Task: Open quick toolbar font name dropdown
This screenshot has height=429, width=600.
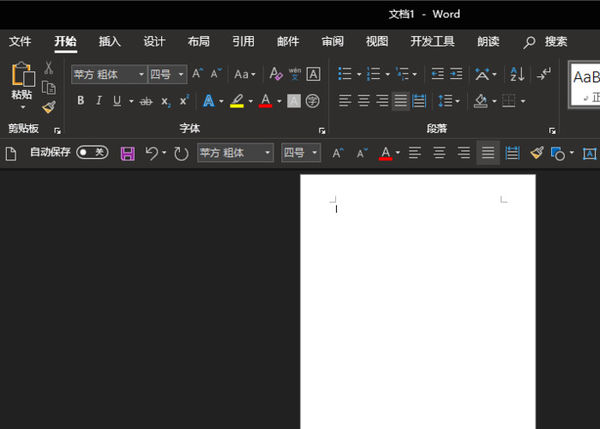Action: click(267, 153)
